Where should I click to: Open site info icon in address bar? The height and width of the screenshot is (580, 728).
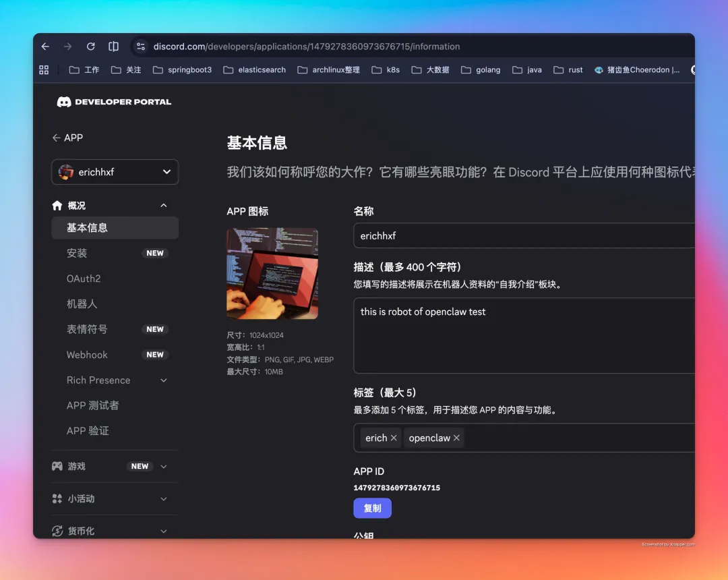(141, 47)
